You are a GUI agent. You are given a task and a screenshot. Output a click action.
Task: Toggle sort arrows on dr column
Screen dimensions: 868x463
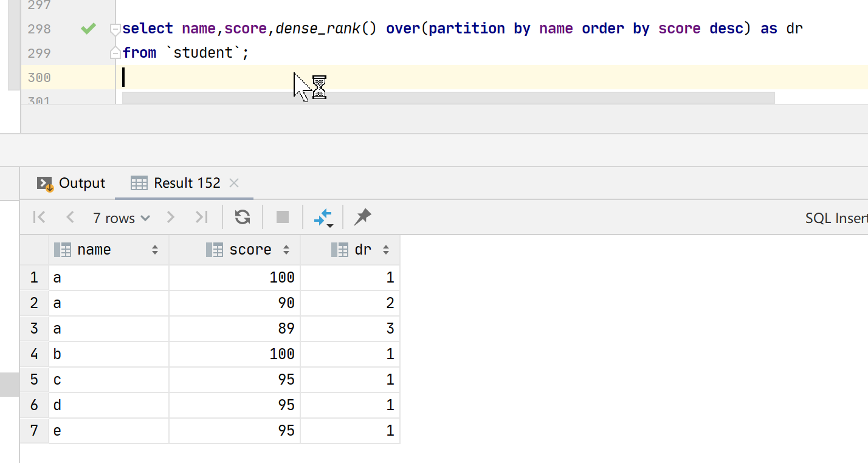[x=385, y=250]
